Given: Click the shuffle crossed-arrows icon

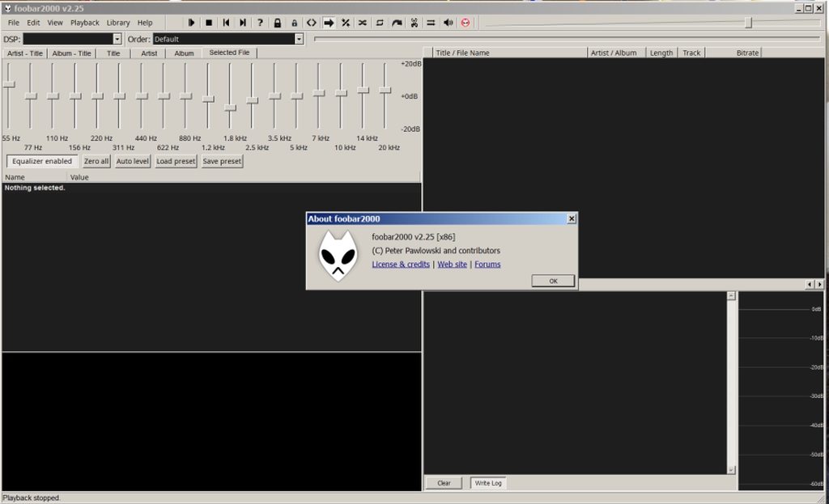Looking at the screenshot, I should click(x=362, y=23).
